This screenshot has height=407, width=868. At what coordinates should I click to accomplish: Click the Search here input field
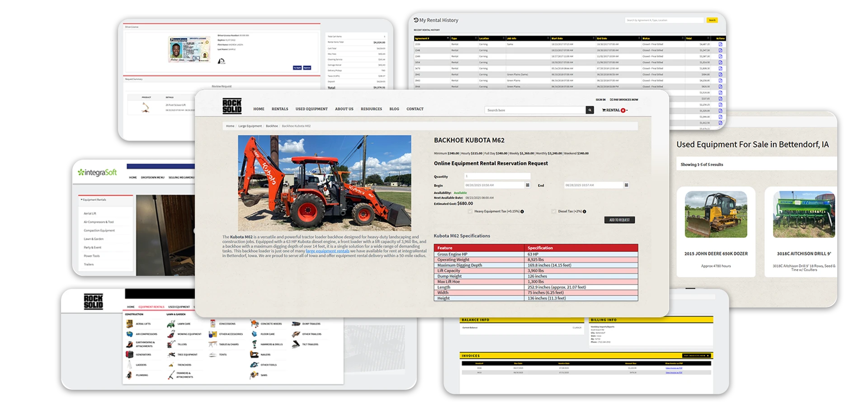pos(535,110)
